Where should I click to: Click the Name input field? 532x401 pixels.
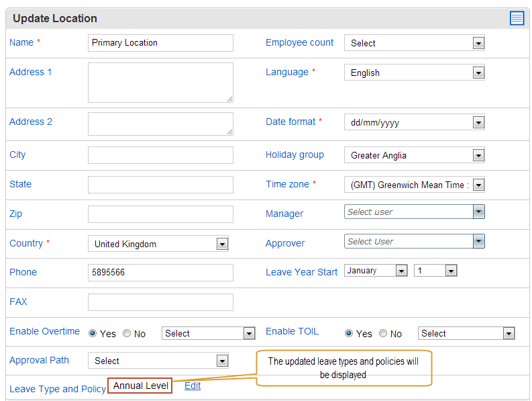[160, 43]
